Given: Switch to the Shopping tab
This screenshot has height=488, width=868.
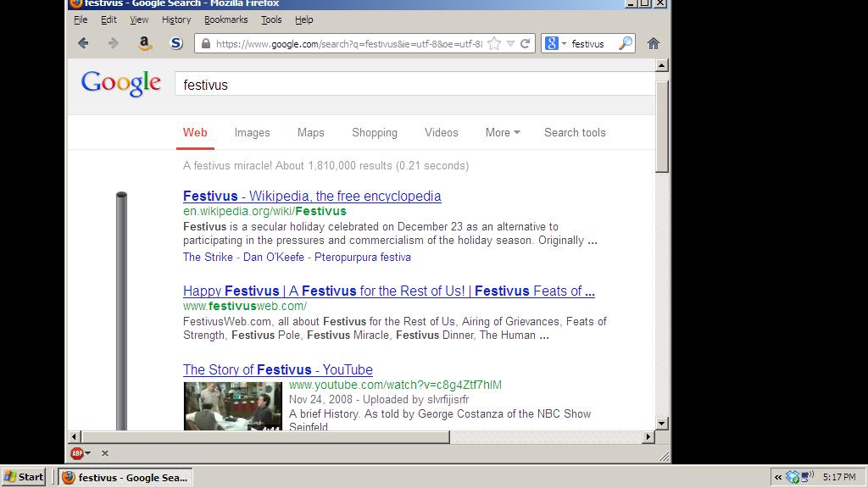Looking at the screenshot, I should pyautogui.click(x=374, y=133).
